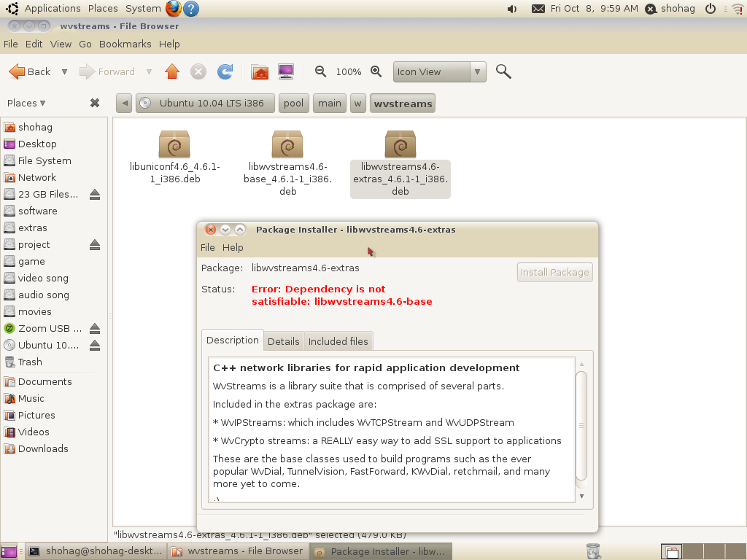Screen dimensions: 747x560
Task: Open the Trash applet in bottom panel
Action: 593,551
